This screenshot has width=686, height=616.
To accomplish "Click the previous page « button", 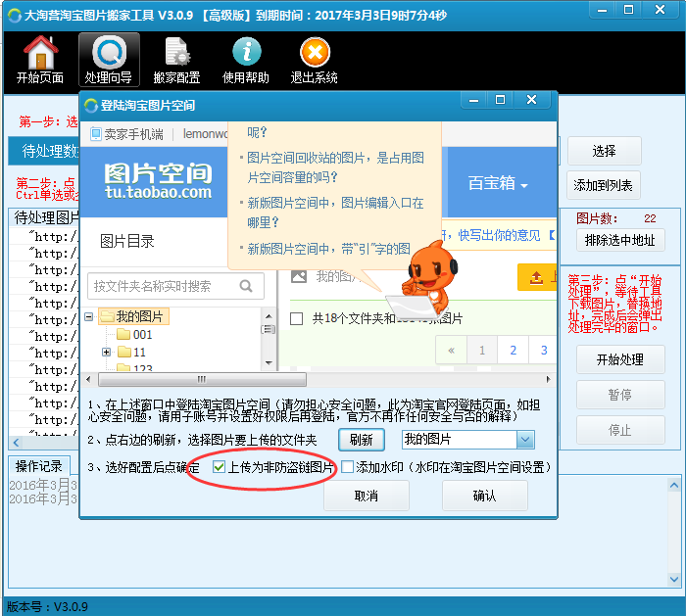I will pyautogui.click(x=452, y=351).
